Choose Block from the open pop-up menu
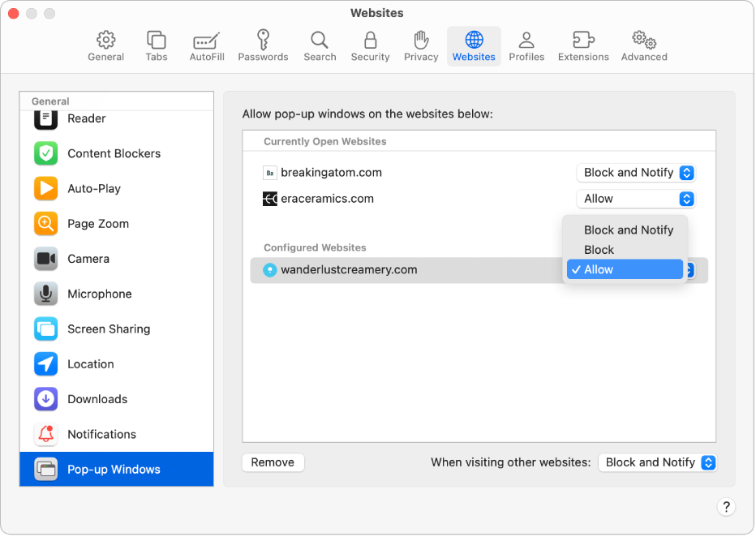The image size is (756, 537). 599,249
